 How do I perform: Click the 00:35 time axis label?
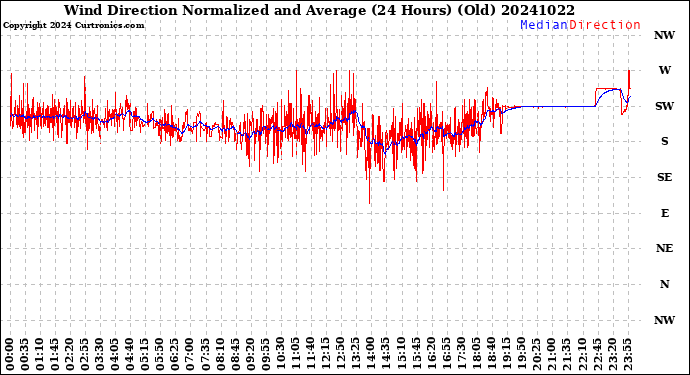click(x=25, y=354)
